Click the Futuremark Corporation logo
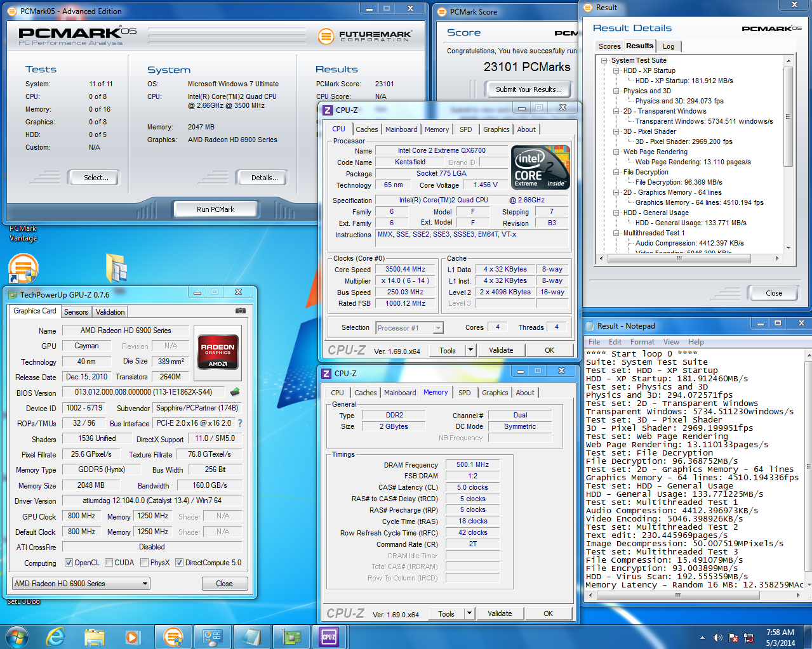 click(x=365, y=36)
